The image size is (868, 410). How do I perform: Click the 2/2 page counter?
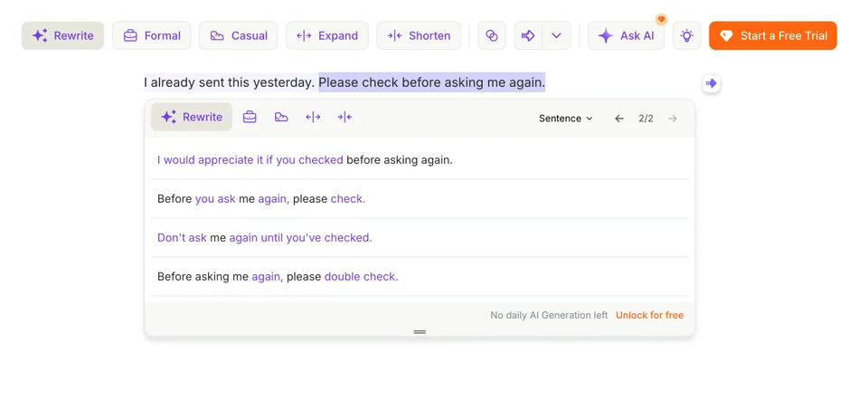(x=646, y=118)
